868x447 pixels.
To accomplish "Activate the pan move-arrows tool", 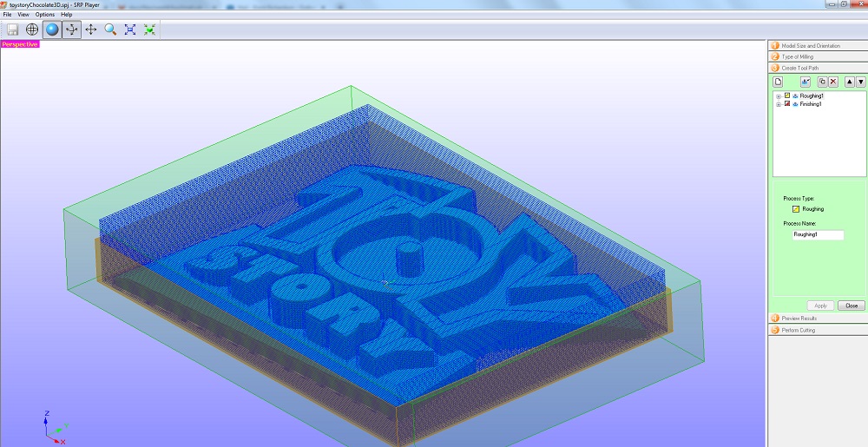I will pos(91,30).
